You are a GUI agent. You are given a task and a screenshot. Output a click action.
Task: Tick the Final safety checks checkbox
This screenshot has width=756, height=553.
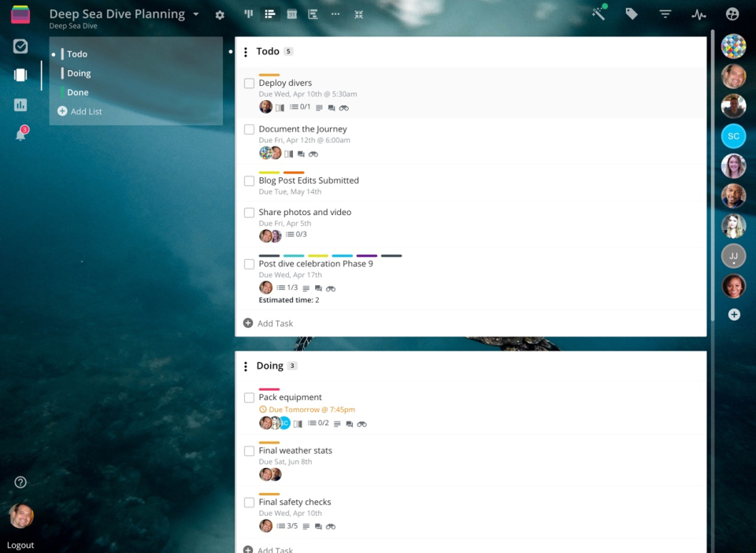tap(249, 502)
